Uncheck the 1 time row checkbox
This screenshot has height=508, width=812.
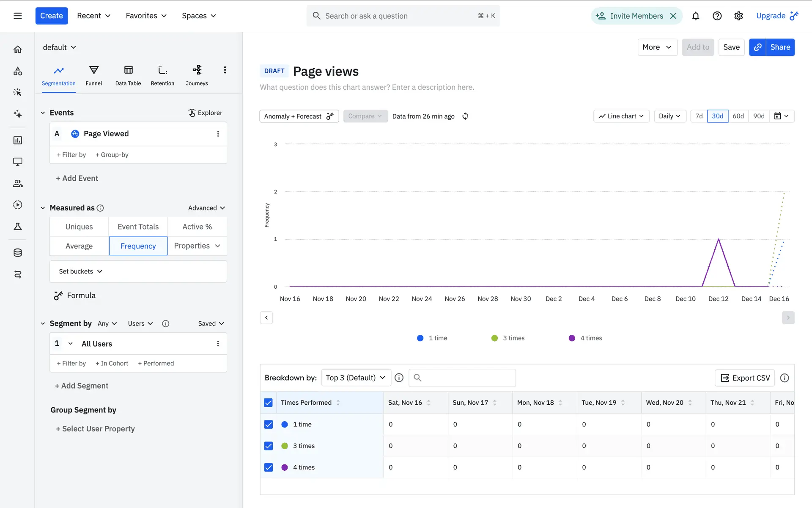(x=268, y=424)
